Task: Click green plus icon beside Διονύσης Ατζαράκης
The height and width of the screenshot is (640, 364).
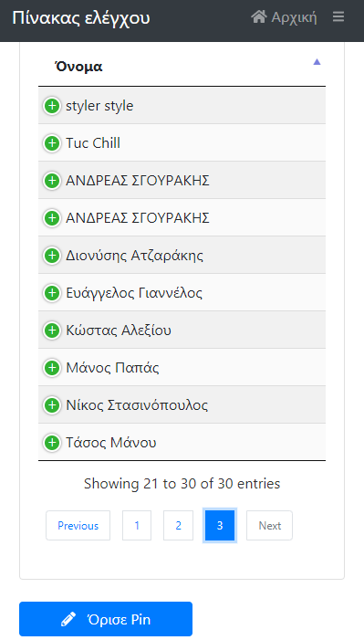Action: pyautogui.click(x=52, y=256)
